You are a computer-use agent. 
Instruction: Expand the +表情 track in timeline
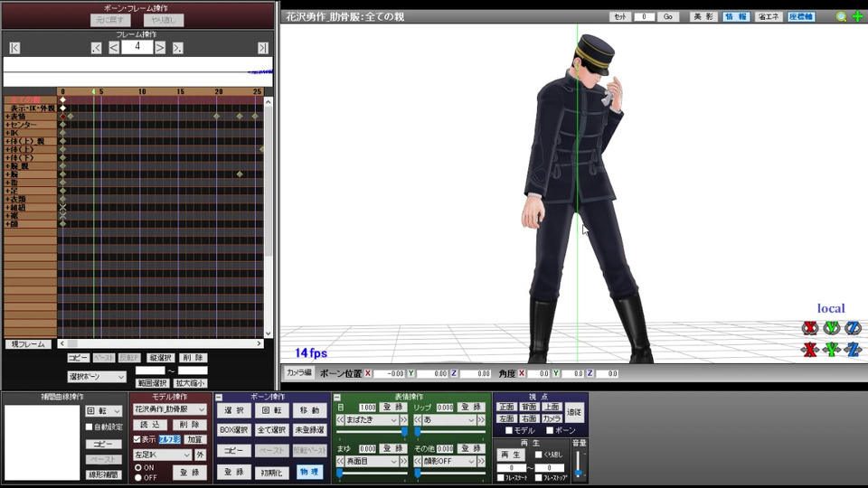(7, 117)
